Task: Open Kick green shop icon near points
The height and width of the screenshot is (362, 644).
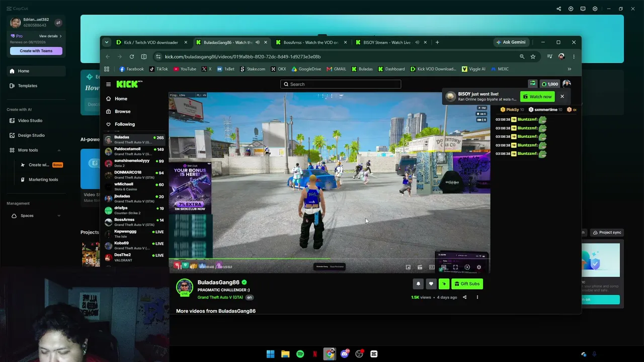Action: 532,84
